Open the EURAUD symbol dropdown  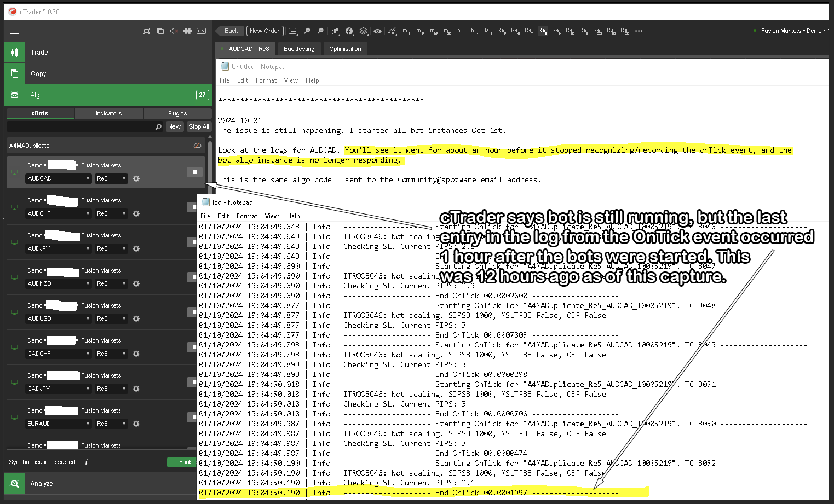pos(59,424)
